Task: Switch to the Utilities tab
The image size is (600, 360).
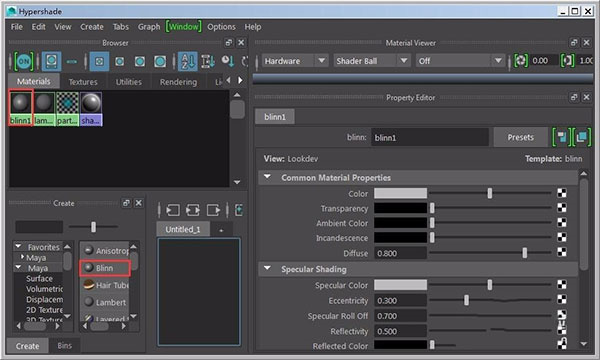Action: 129,82
